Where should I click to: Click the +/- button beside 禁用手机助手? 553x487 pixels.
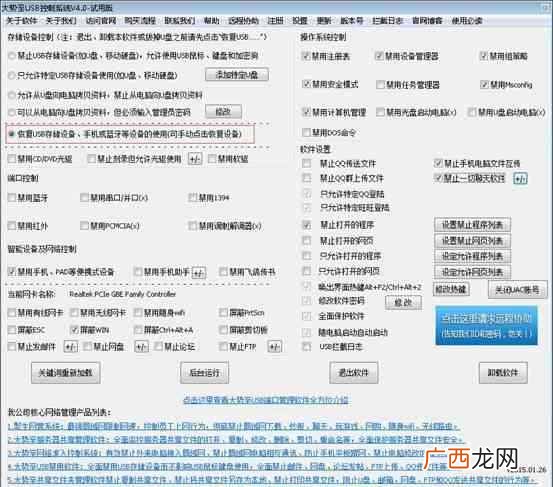[199, 272]
